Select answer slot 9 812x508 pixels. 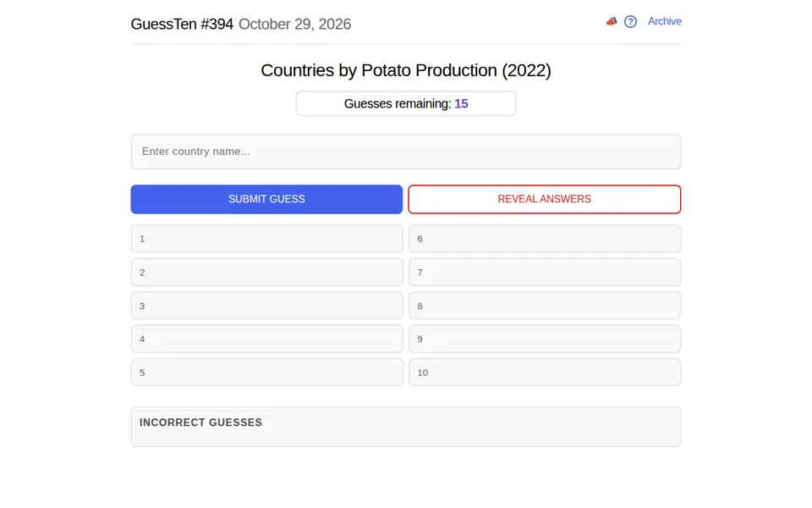click(545, 339)
